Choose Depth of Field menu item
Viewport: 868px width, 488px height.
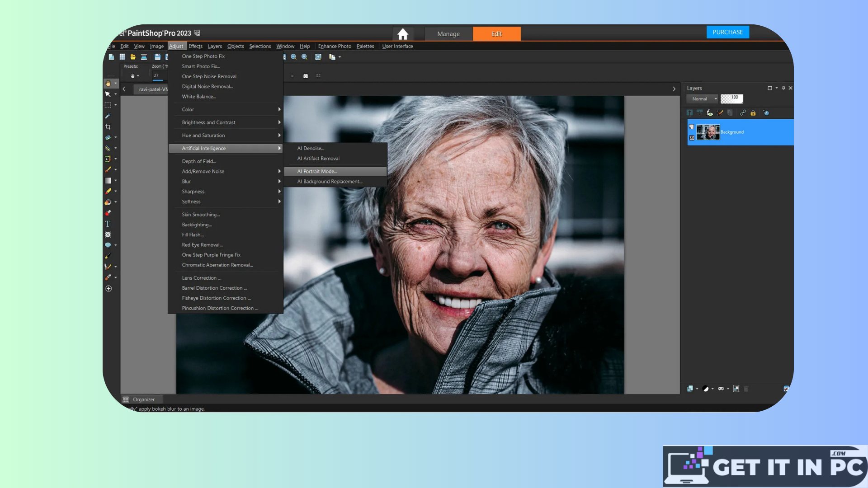pos(226,161)
